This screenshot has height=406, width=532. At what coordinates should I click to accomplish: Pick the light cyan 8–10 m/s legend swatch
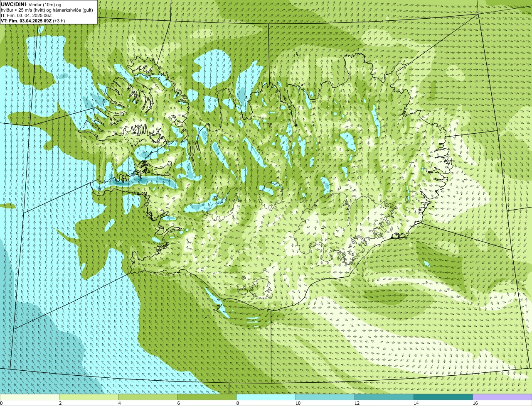pyautogui.click(x=266, y=397)
